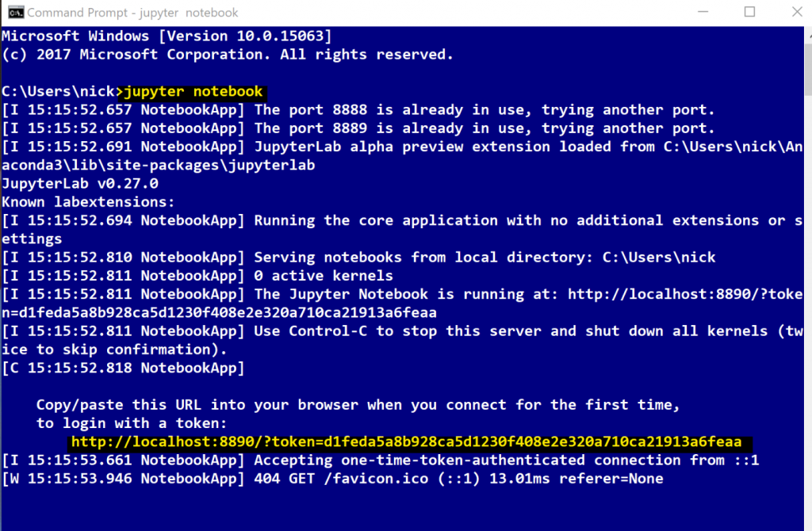Image resolution: width=812 pixels, height=531 pixels.
Task: Click the scrollbar up arrow
Action: coord(808,35)
